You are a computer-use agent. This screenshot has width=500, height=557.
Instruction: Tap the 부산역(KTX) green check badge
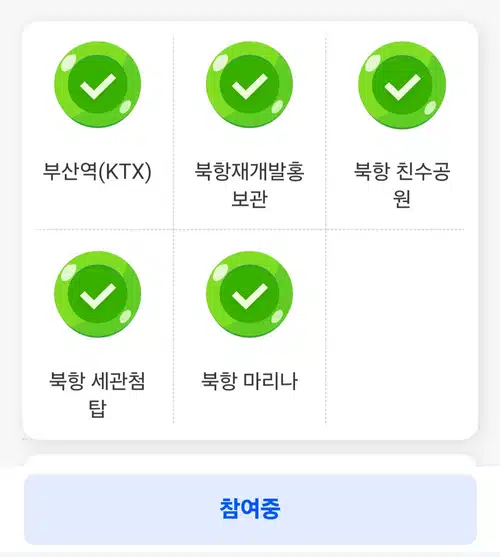click(x=98, y=85)
